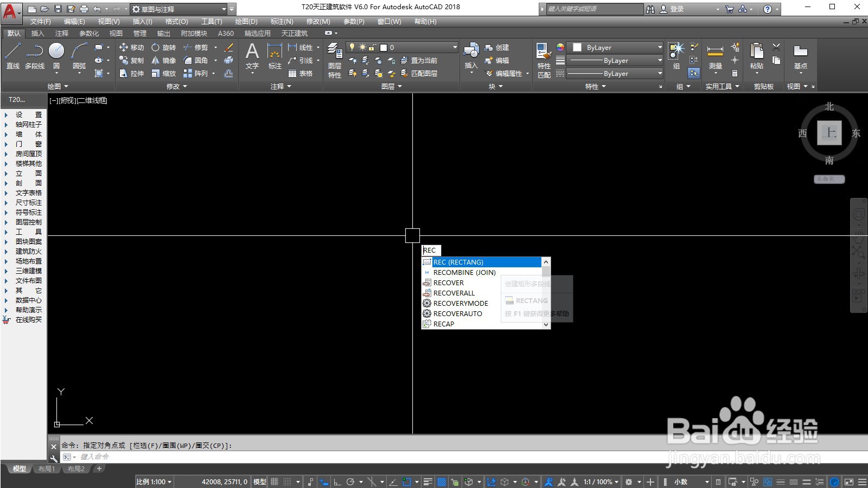Viewport: 868px width, 488px height.
Task: Toggle transparency display in status bar
Action: 442,481
